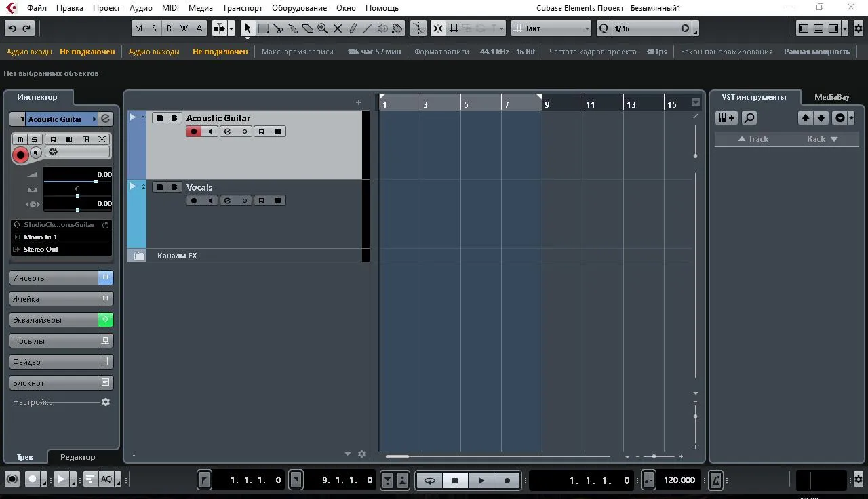Image resolution: width=868 pixels, height=499 pixels.
Task: Expand the Эквалайзеры inspector section
Action: point(54,320)
